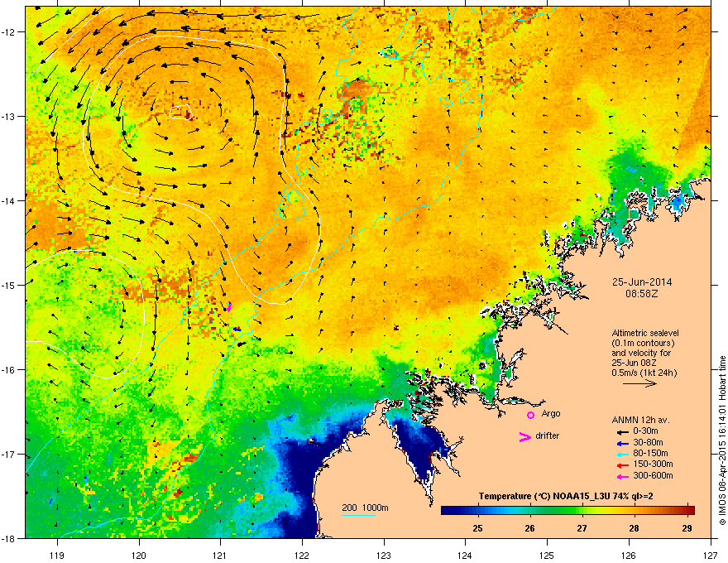Click the longitude axis label 126
The width and height of the screenshot is (728, 563).
tap(629, 555)
